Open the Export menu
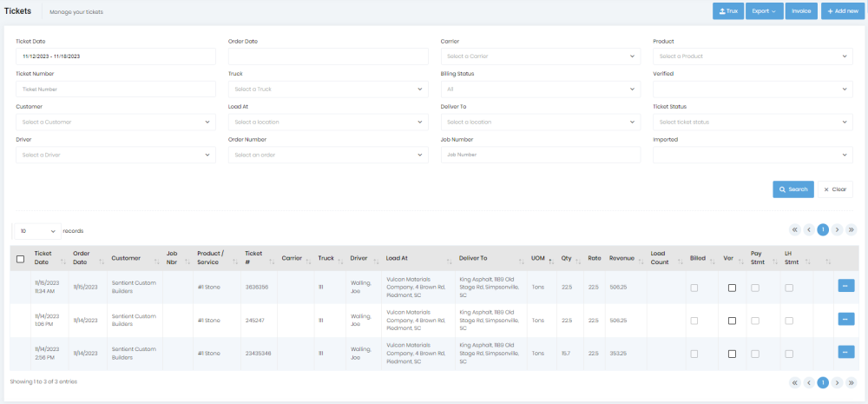 (x=763, y=11)
